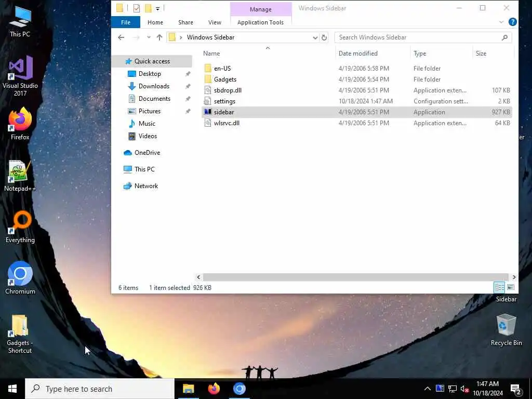Viewport: 532px width, 399px height.
Task: Select the wlsrvc.dll file
Action: click(356, 123)
